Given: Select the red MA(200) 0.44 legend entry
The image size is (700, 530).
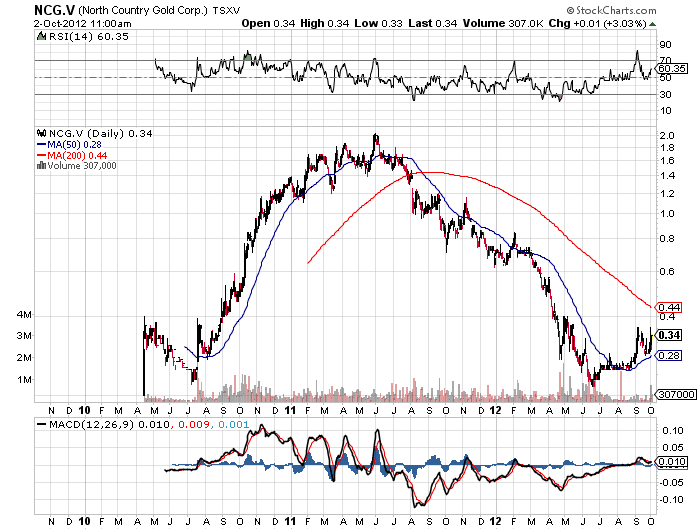Looking at the screenshot, I should coord(72,155).
